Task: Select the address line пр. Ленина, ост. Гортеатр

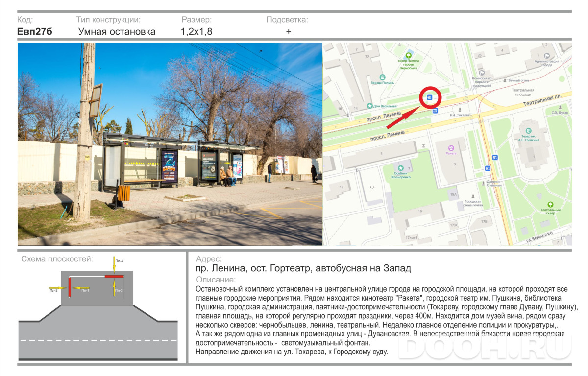Action: tap(303, 268)
